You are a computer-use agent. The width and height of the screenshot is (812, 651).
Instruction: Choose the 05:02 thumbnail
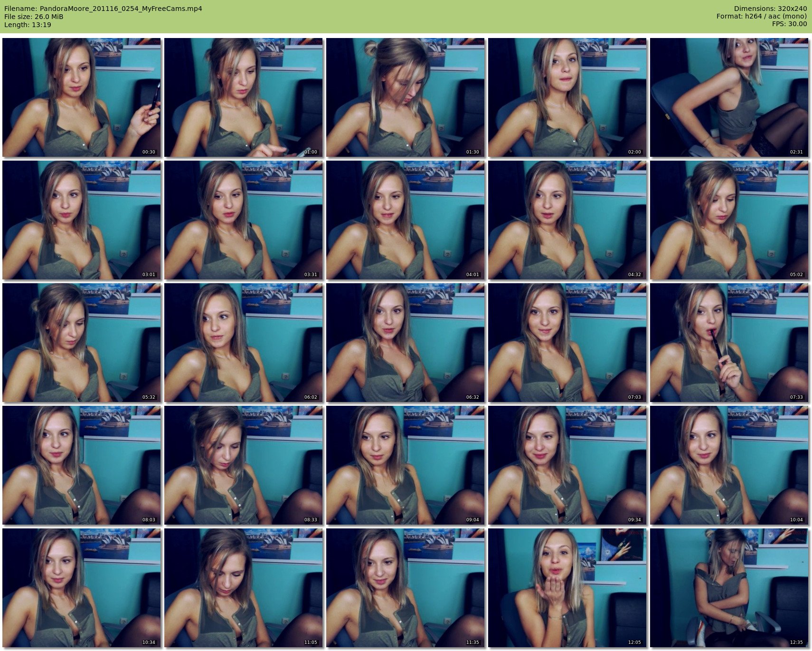[x=729, y=220]
